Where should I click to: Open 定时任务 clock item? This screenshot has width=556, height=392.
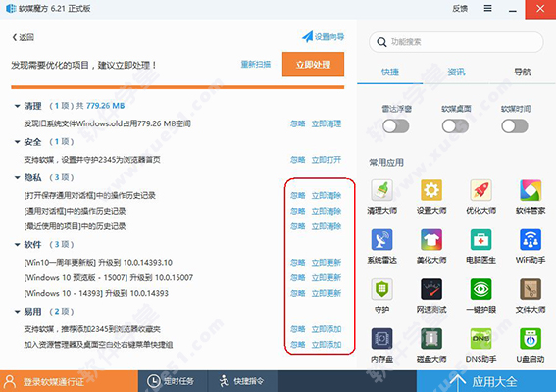(171, 381)
